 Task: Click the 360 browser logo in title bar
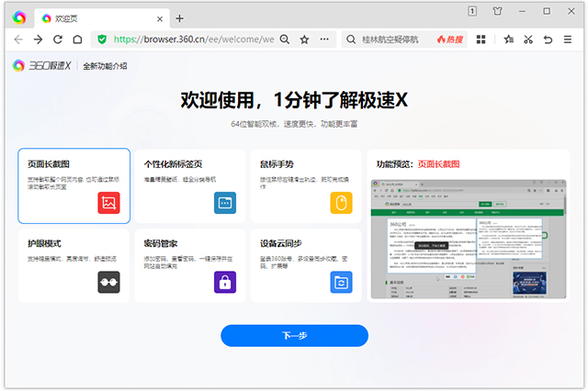point(19,17)
